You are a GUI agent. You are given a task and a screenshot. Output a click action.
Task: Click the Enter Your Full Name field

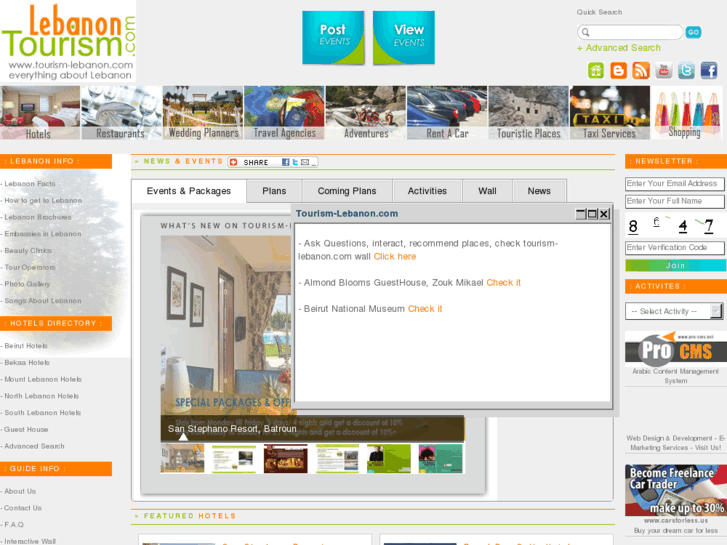[x=675, y=201]
